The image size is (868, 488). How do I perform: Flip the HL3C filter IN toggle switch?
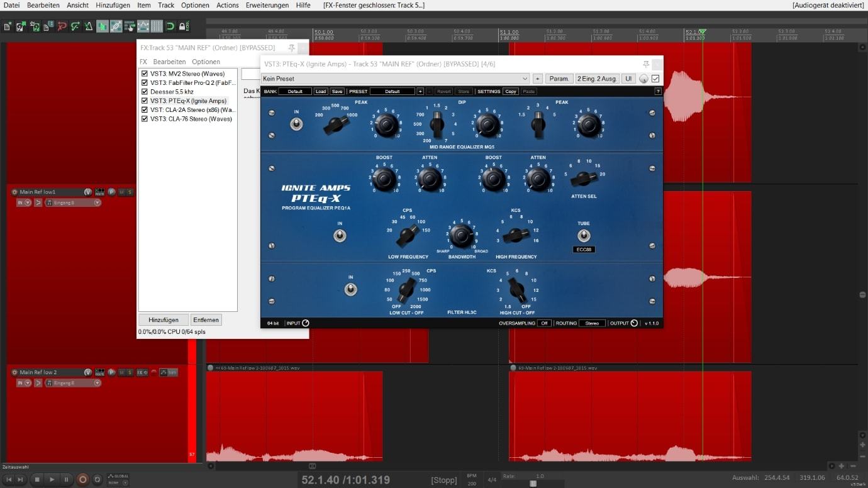(351, 289)
